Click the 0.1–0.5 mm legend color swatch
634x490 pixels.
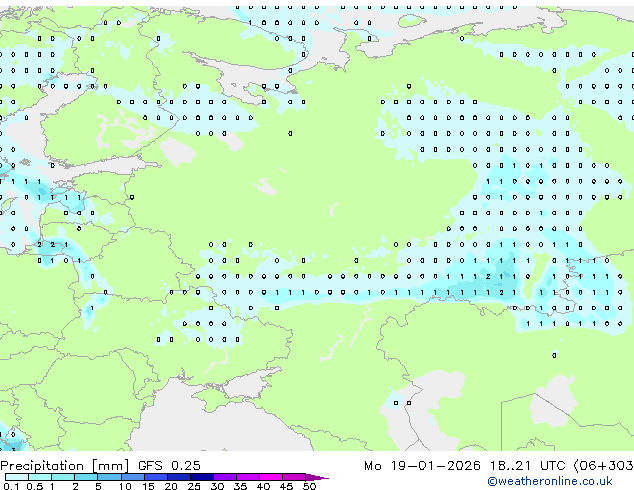pyautogui.click(x=17, y=477)
